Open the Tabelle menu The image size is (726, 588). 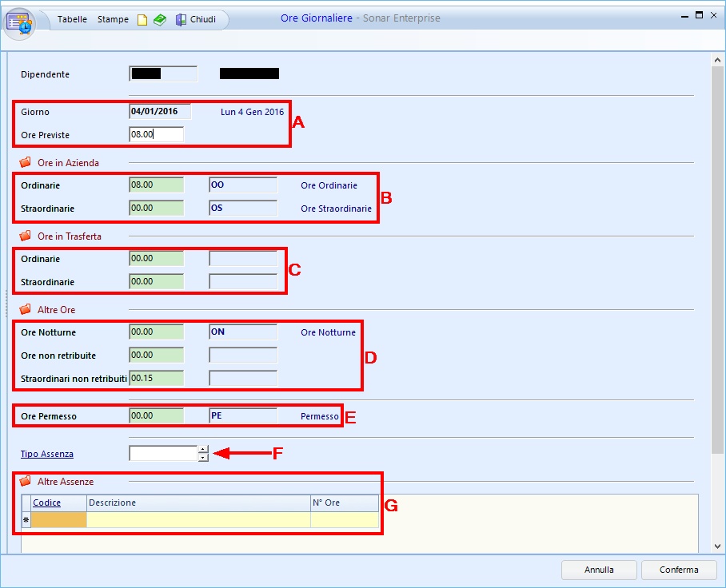pos(72,19)
